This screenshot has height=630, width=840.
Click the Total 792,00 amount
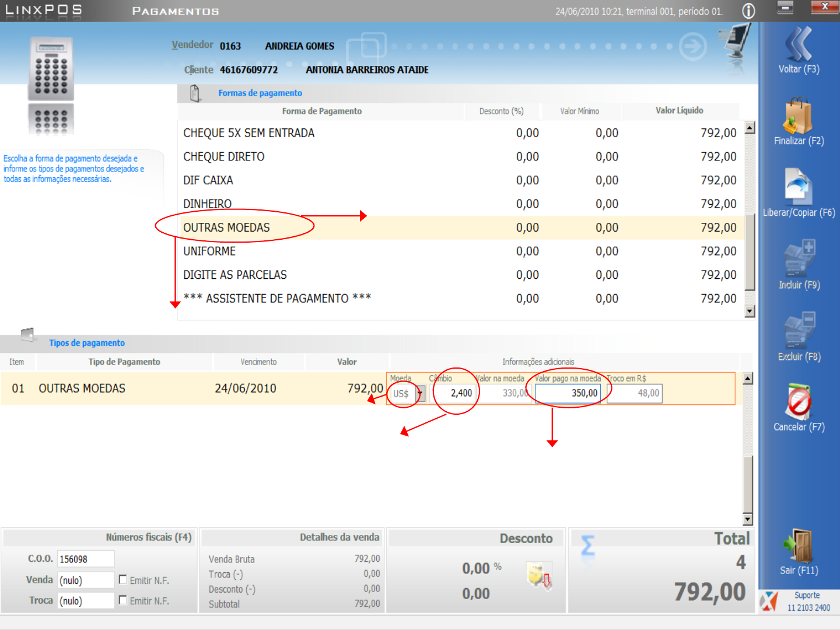710,592
